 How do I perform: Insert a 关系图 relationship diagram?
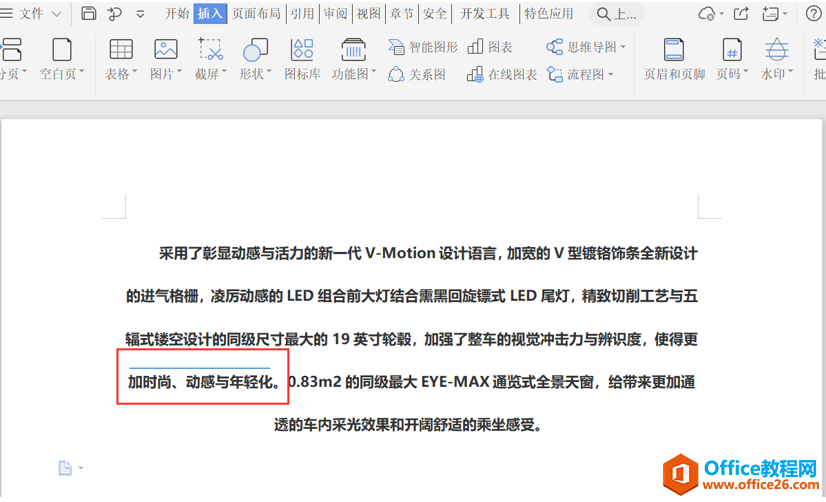[x=417, y=74]
